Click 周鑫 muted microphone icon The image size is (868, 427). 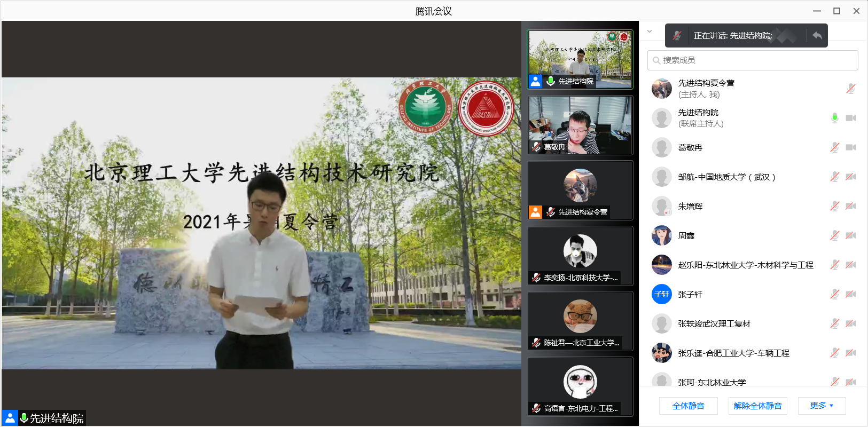[x=834, y=235]
